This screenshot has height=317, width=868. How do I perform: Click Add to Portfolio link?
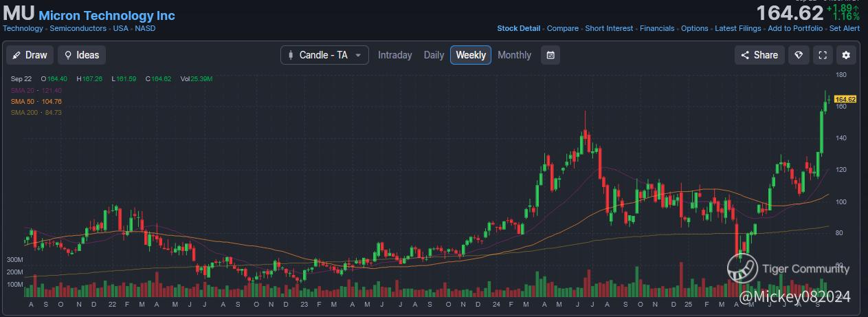pos(795,28)
